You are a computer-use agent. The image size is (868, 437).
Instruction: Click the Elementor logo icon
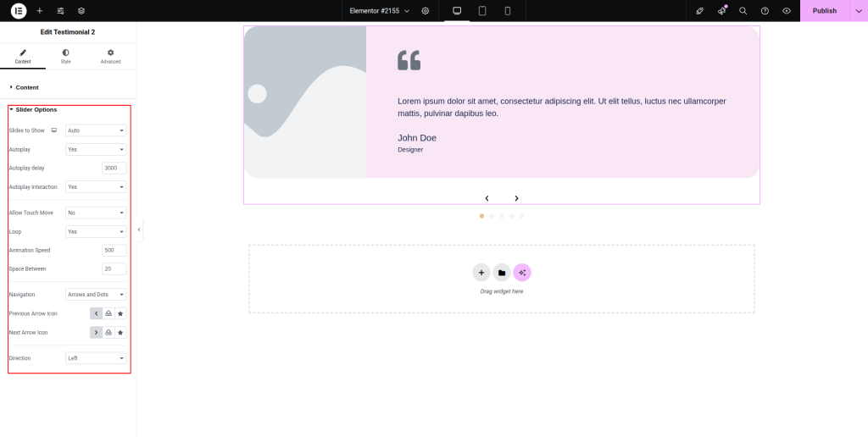[x=19, y=10]
